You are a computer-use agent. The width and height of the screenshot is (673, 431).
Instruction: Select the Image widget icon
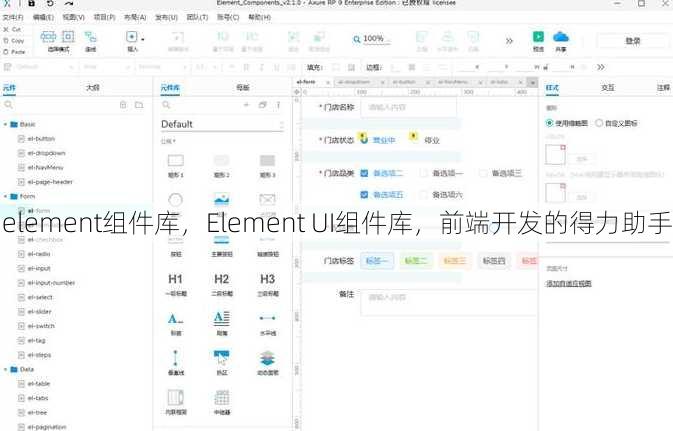tap(221, 199)
